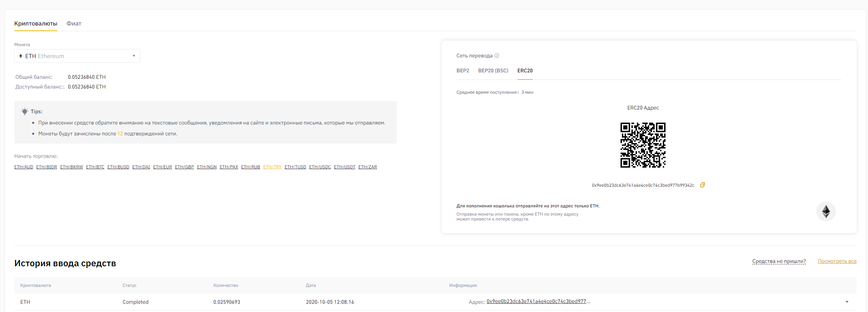Click the info icon beside Сеть перевода
Screen dimensions: 868x312
(x=497, y=55)
